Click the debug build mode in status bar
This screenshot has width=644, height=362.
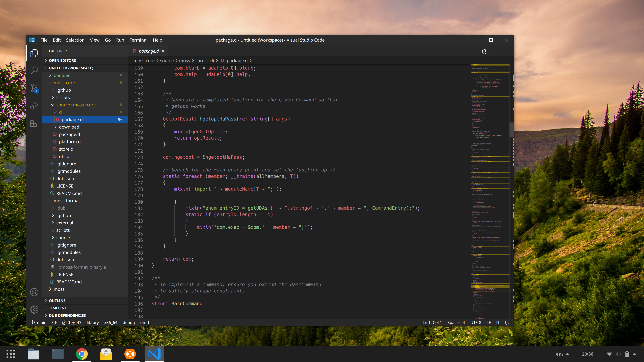129,322
